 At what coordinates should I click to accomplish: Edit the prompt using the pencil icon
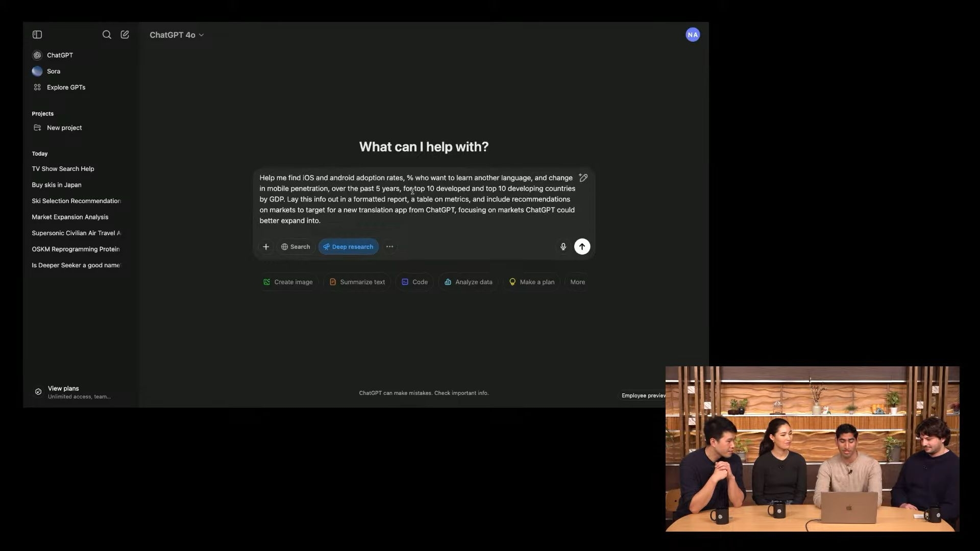pos(583,178)
